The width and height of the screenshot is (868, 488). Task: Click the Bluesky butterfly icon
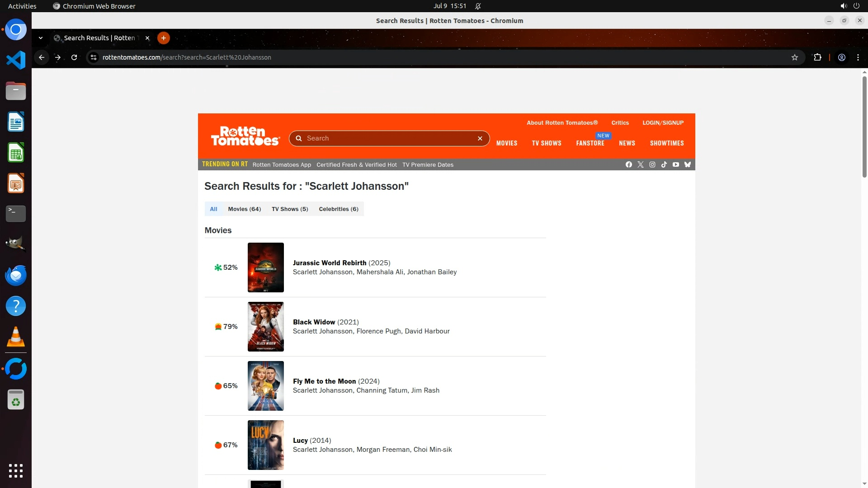(x=687, y=164)
